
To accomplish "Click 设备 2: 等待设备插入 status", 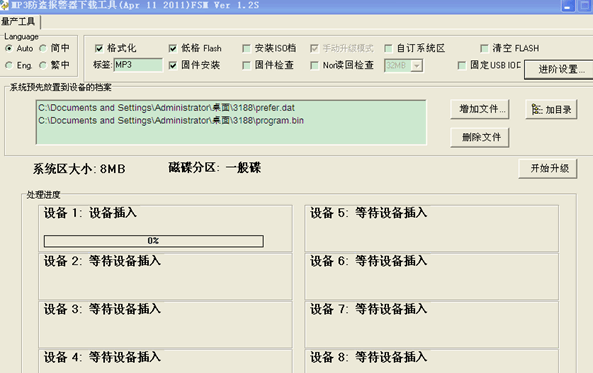I will pos(102,261).
